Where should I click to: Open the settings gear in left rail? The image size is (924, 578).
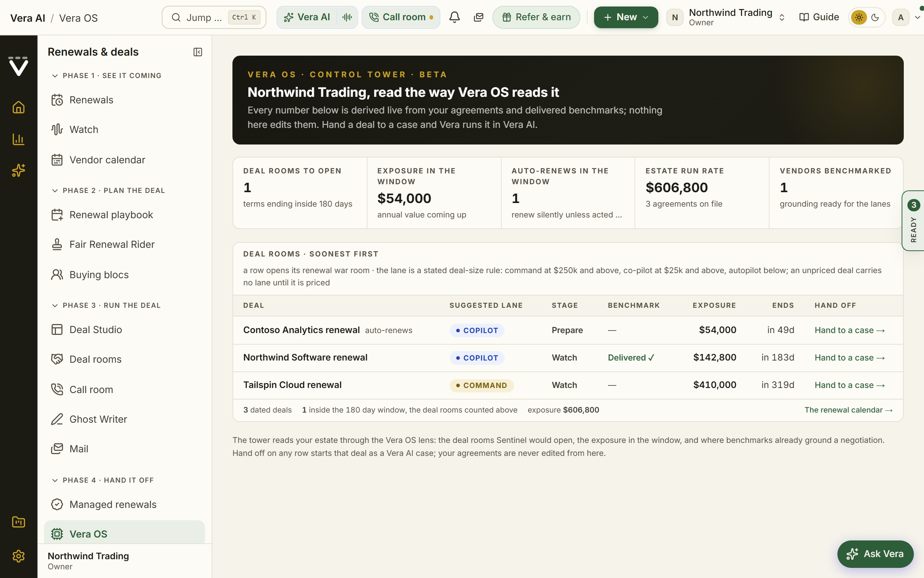click(x=18, y=556)
